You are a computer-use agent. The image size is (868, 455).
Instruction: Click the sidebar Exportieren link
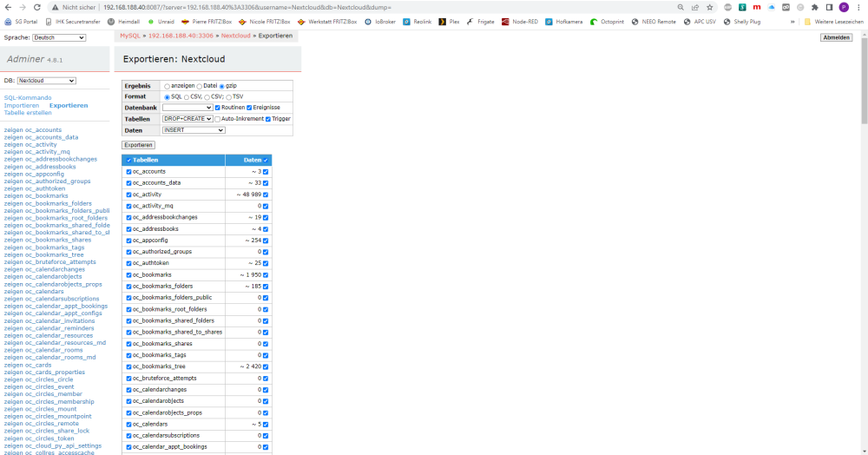coord(69,105)
